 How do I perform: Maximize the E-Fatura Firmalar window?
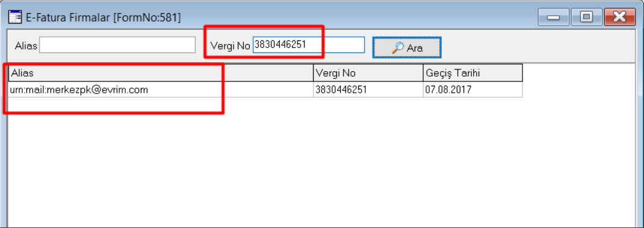click(x=587, y=17)
